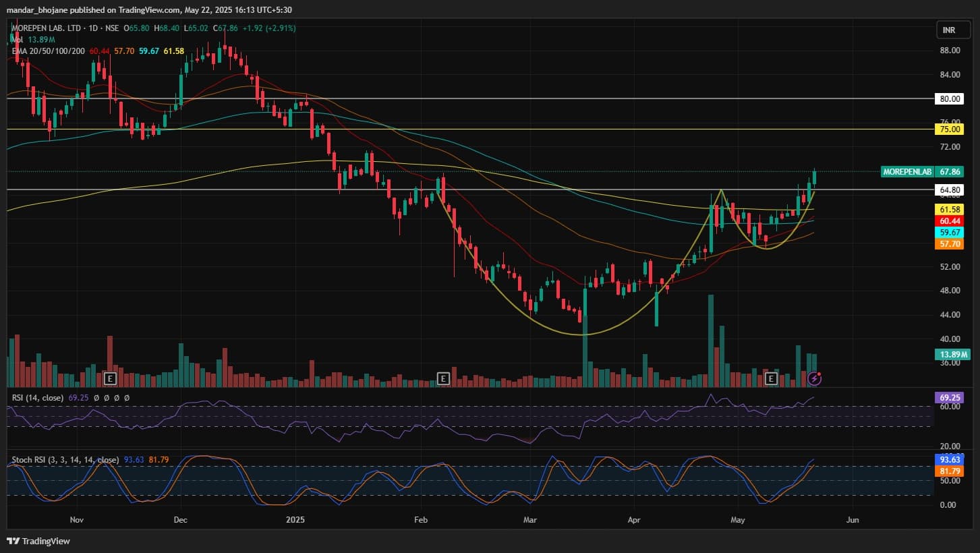Viewport: 980px width, 553px height.
Task: Open the INR currency selector
Action: (x=948, y=30)
